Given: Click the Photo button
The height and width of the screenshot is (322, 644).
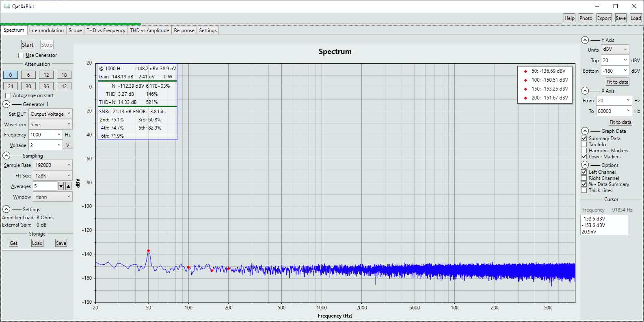Looking at the screenshot, I should pos(586,18).
